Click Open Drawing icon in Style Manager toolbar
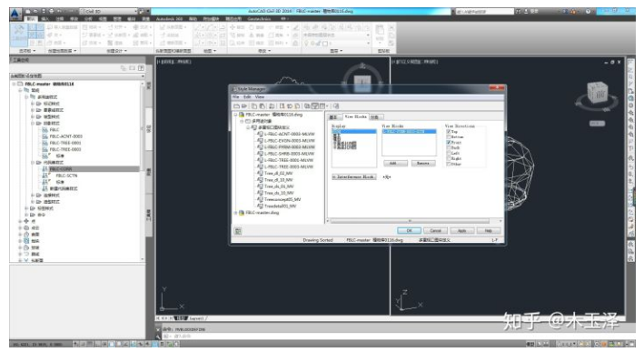This screenshot has width=644, height=352. [x=244, y=106]
